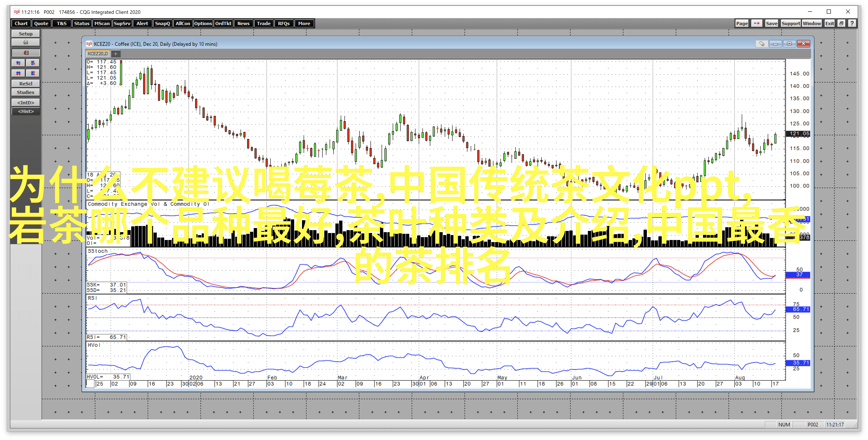Click the chart link chain icon
The image size is (868, 440).
[762, 44]
